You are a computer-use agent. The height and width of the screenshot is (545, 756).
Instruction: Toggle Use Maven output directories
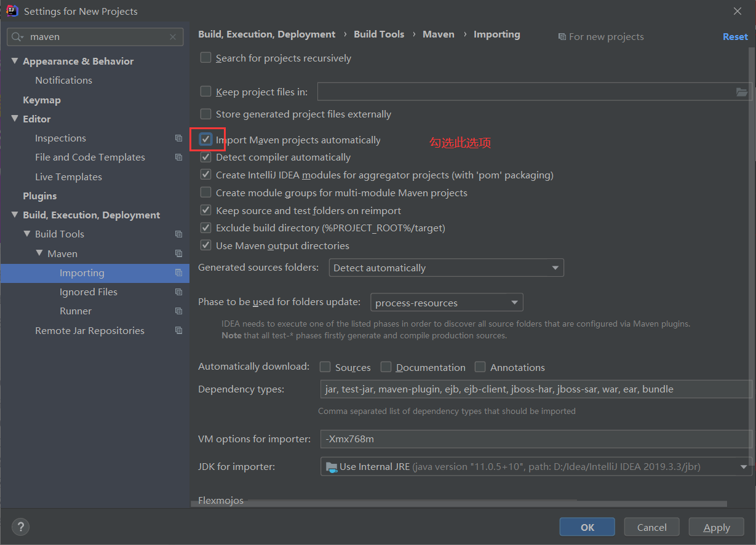(x=206, y=245)
